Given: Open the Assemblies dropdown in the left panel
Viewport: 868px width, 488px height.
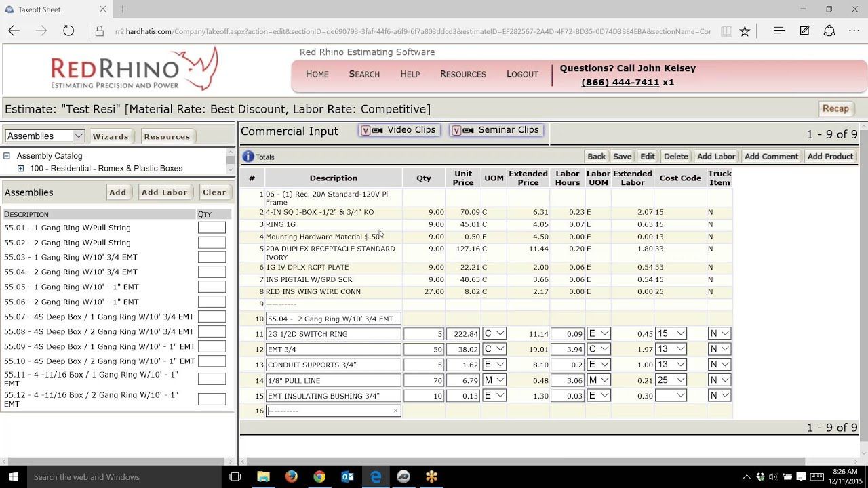Looking at the screenshot, I should point(79,136).
